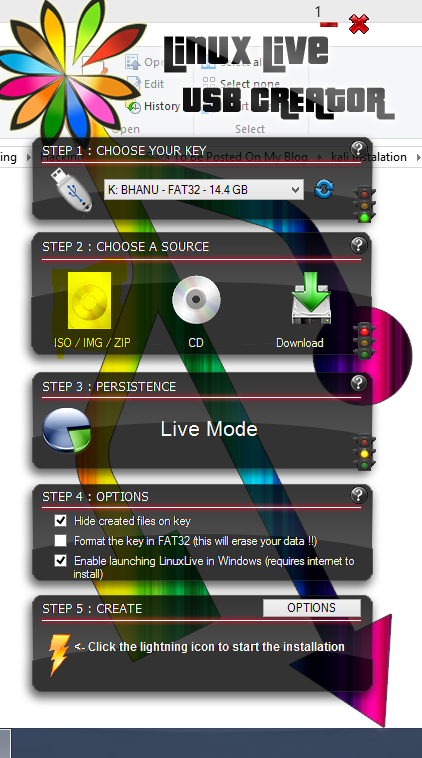Select the ISO / IMG / ZIP source icon

(89, 300)
